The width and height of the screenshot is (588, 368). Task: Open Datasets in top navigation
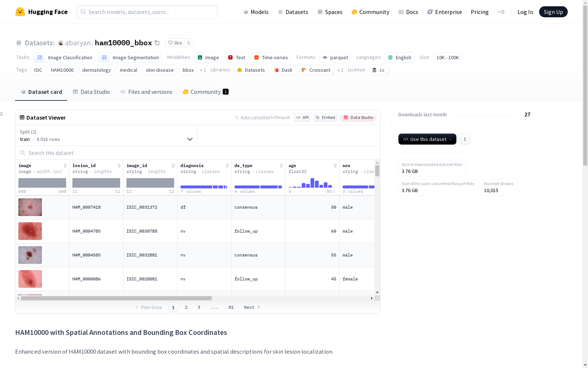(x=293, y=12)
